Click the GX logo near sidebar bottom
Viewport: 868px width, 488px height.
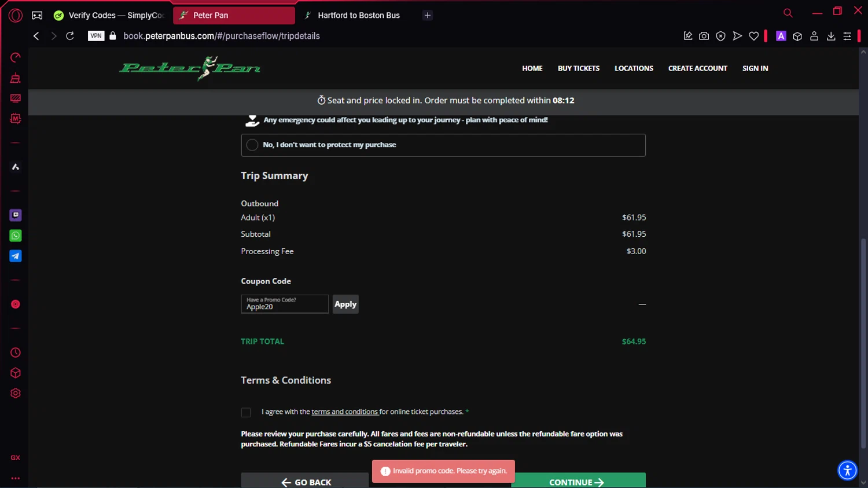point(16,458)
